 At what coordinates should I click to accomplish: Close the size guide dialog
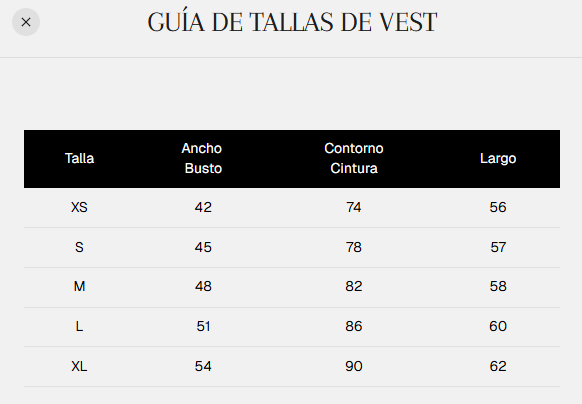[x=26, y=22]
